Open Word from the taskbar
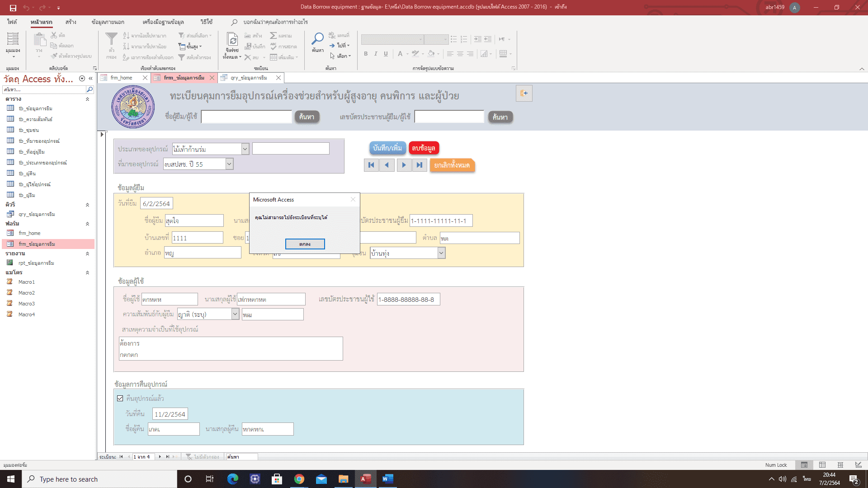Image resolution: width=868 pixels, height=488 pixels. pyautogui.click(x=388, y=479)
